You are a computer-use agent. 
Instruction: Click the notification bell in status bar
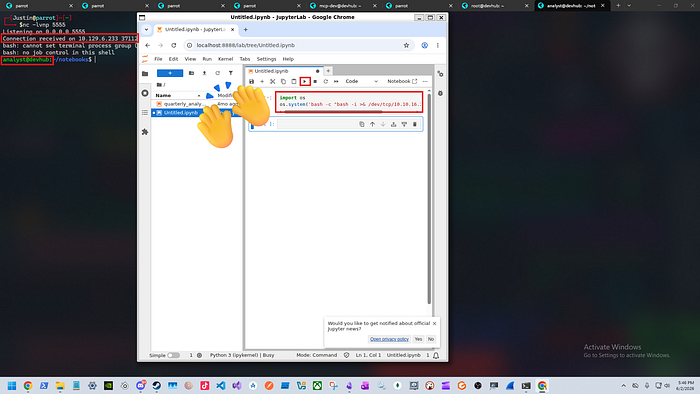436,356
